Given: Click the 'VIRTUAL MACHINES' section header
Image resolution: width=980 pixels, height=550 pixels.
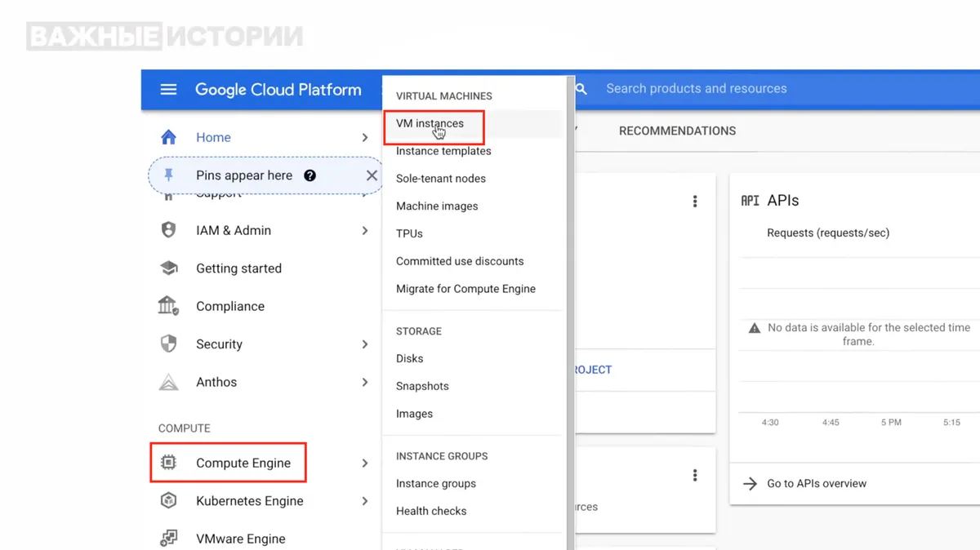Looking at the screenshot, I should click(x=444, y=96).
